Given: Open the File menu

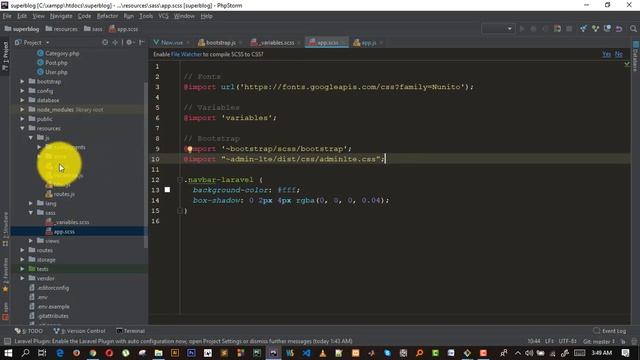Looking at the screenshot, I should (x=7, y=16).
